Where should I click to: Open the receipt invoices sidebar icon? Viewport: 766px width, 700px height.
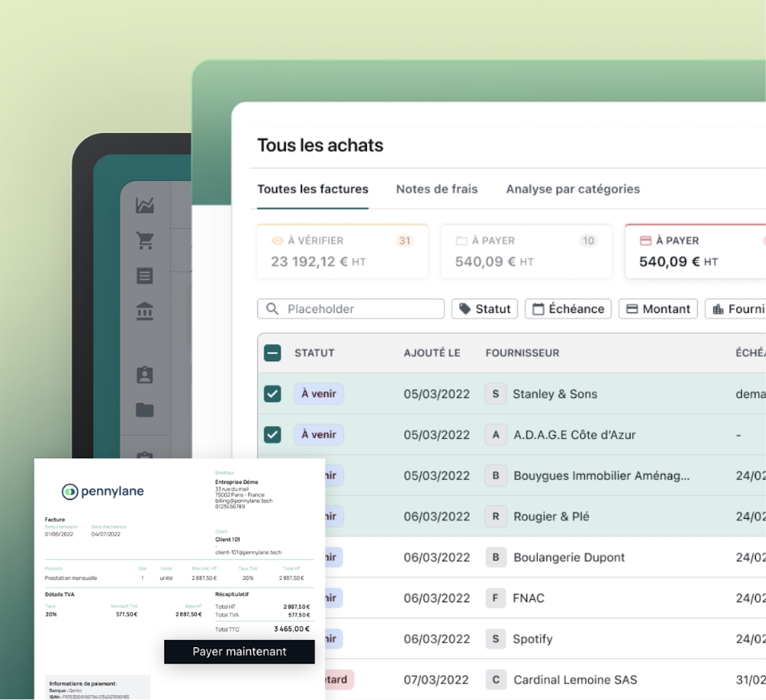pos(145,276)
